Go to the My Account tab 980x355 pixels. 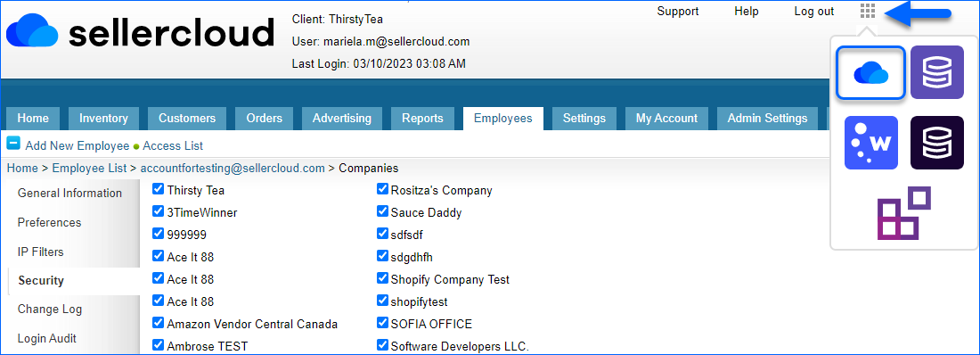pos(667,119)
